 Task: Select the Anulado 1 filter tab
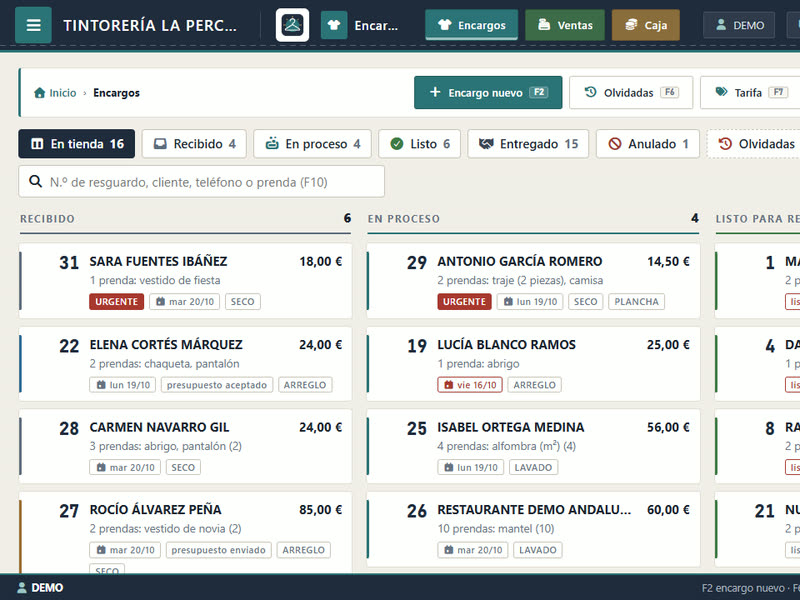[x=647, y=144]
